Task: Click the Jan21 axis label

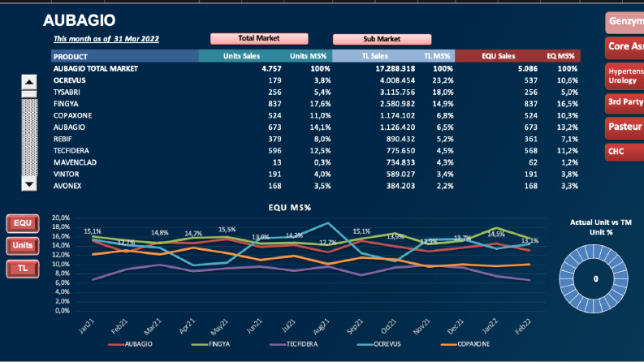Action: [87, 326]
